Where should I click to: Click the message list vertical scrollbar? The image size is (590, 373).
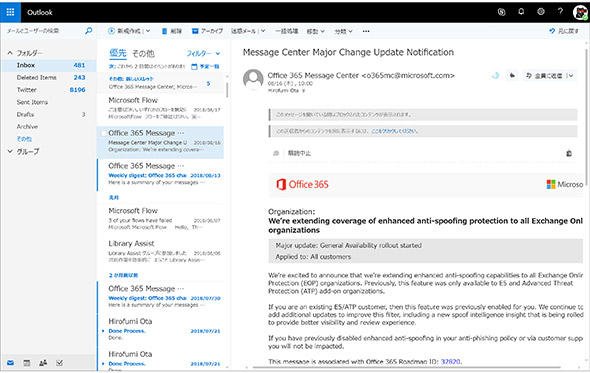coord(227,90)
